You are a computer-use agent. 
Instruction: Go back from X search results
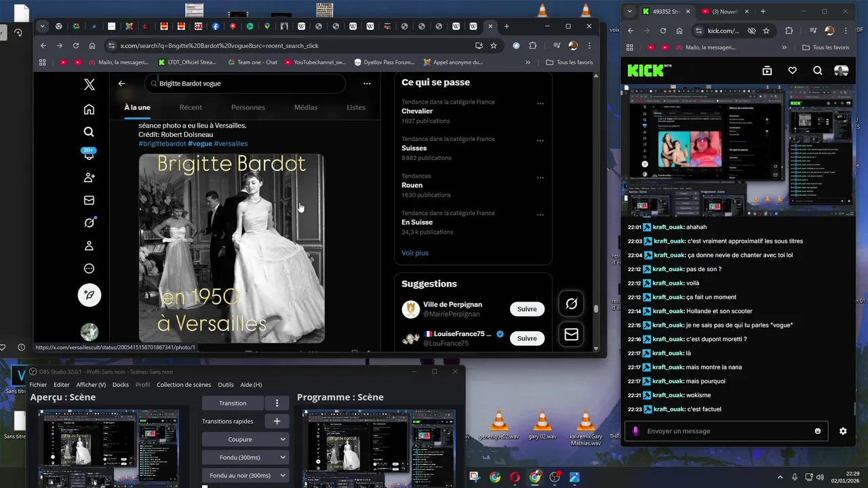[121, 83]
